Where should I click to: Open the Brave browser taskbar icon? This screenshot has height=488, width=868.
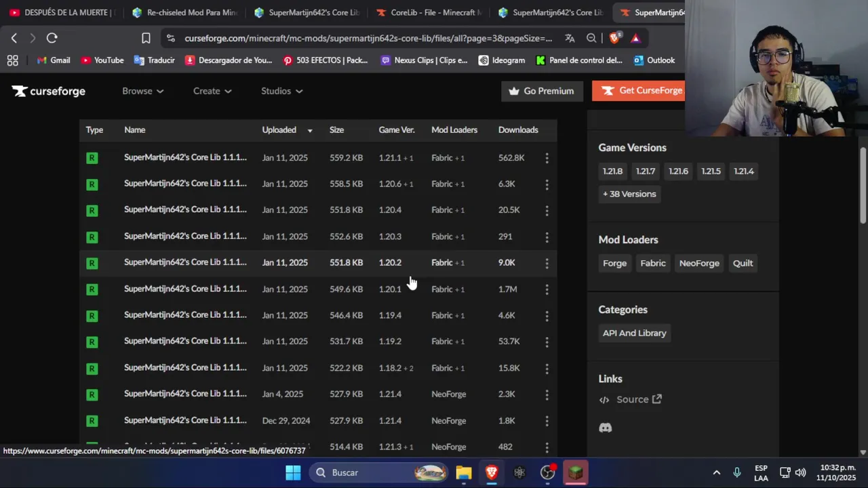(x=492, y=472)
